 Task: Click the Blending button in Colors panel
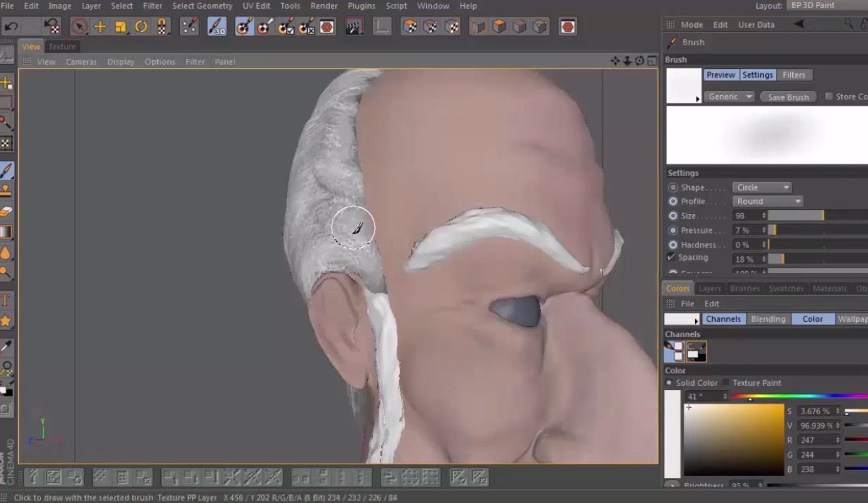point(768,319)
